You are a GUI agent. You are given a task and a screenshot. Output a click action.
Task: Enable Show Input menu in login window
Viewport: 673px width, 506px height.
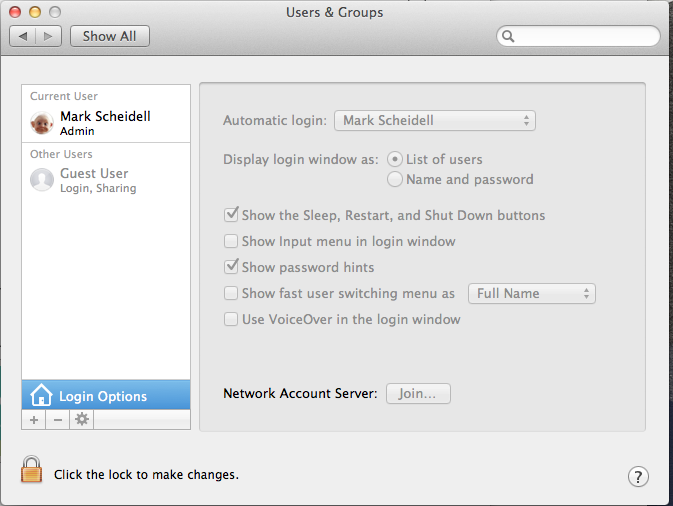tap(231, 241)
